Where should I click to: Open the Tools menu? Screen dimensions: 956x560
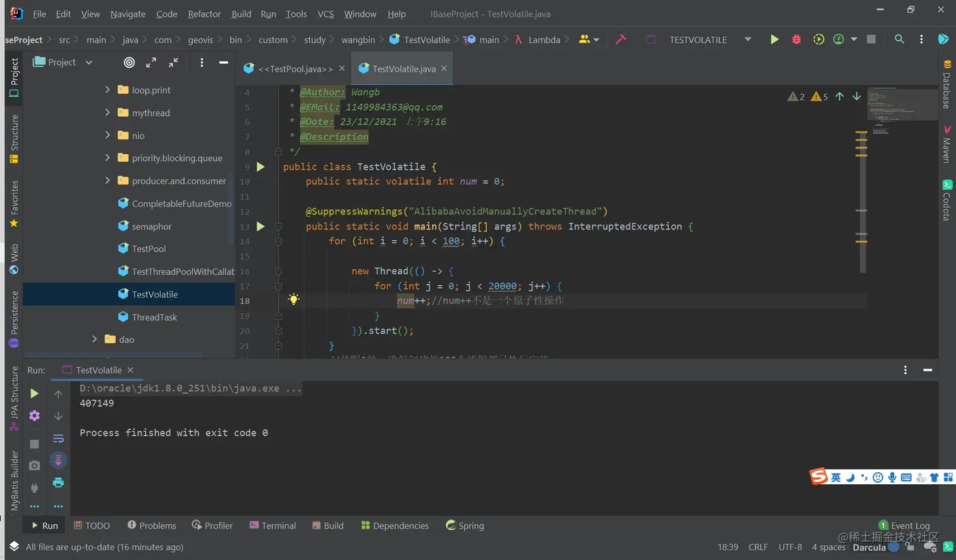[x=296, y=13]
